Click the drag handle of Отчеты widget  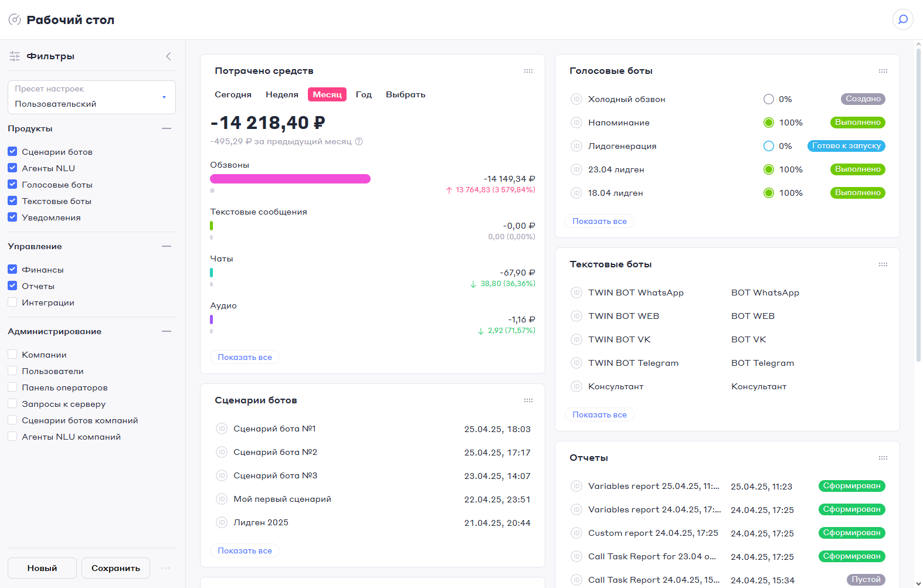(883, 458)
